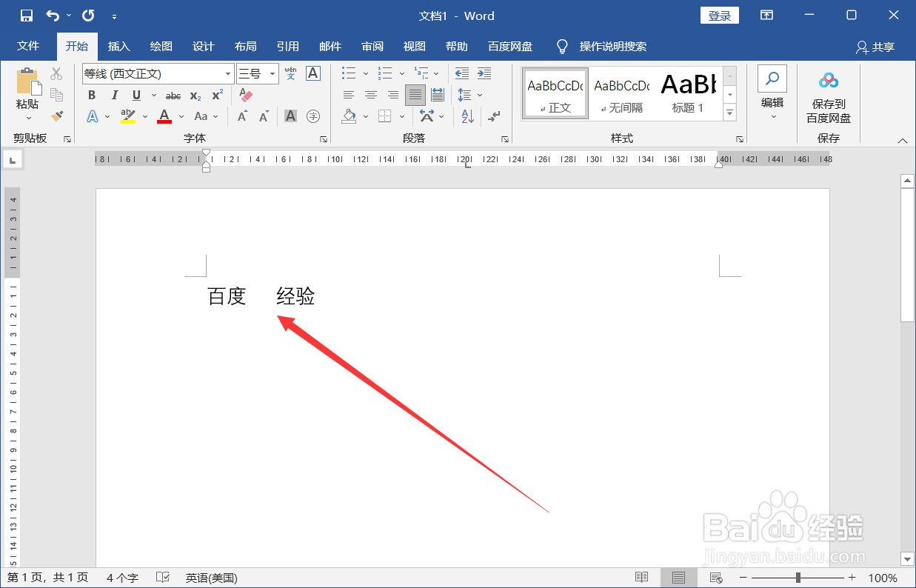Click 保存到百度网盘 button
This screenshot has width=916, height=588.
pos(829,98)
